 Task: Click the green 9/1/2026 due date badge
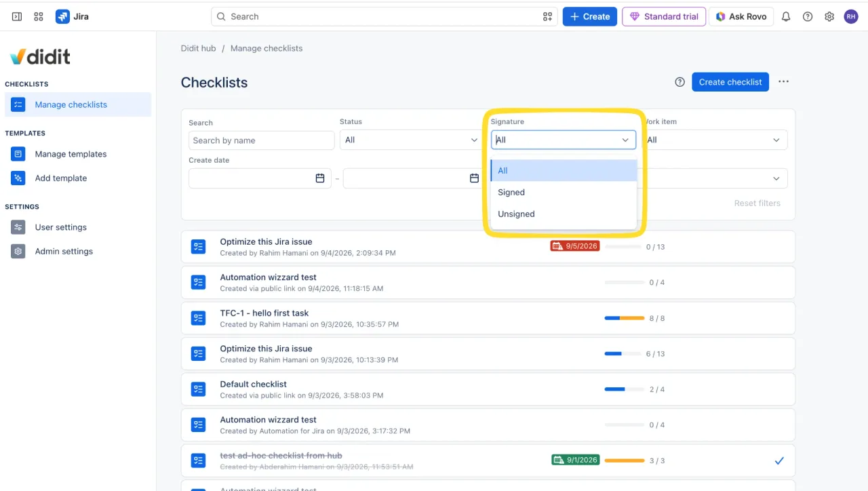[575, 460]
